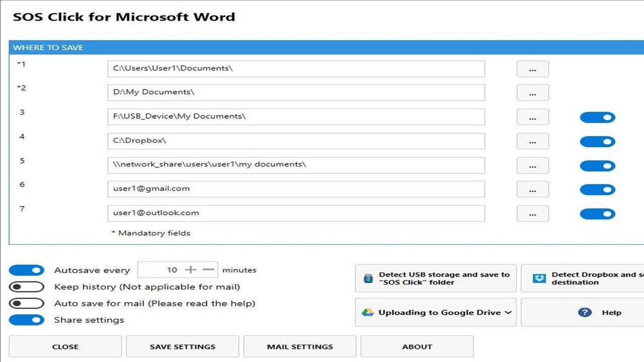The image size is (644, 362).
Task: Turn off the Autosave every toggle
Action: (x=27, y=270)
